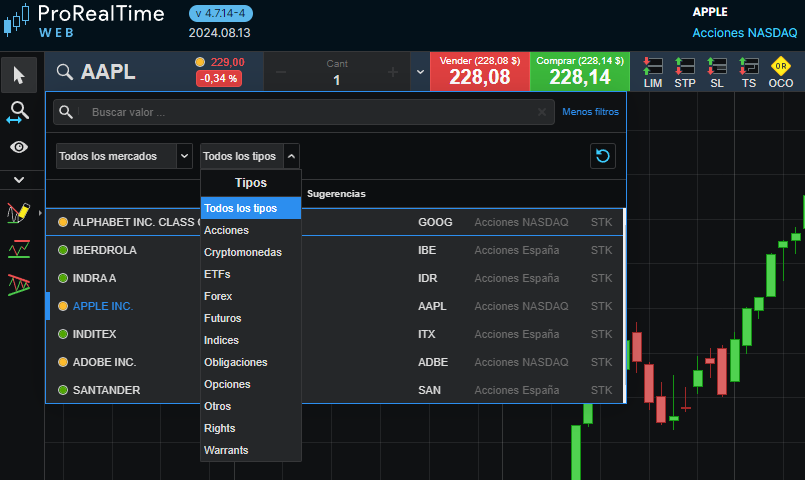
Task: Click the Menos filtros link
Action: coord(590,111)
